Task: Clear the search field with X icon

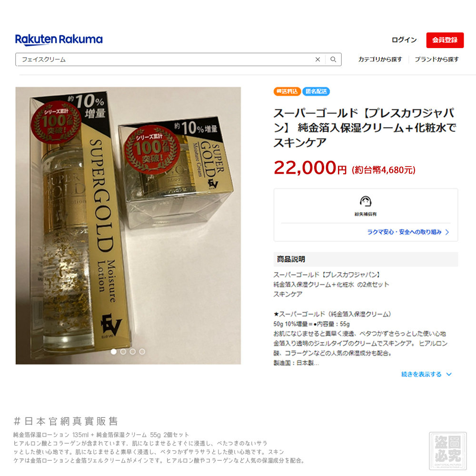Action: click(x=317, y=59)
